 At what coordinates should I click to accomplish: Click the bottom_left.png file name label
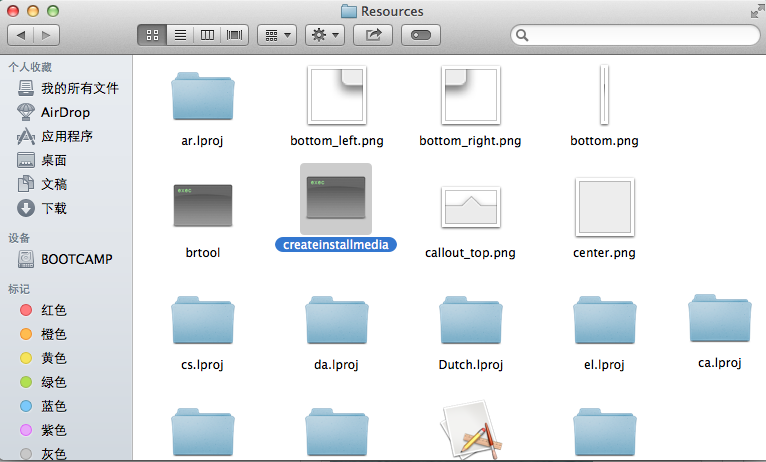pos(337,141)
